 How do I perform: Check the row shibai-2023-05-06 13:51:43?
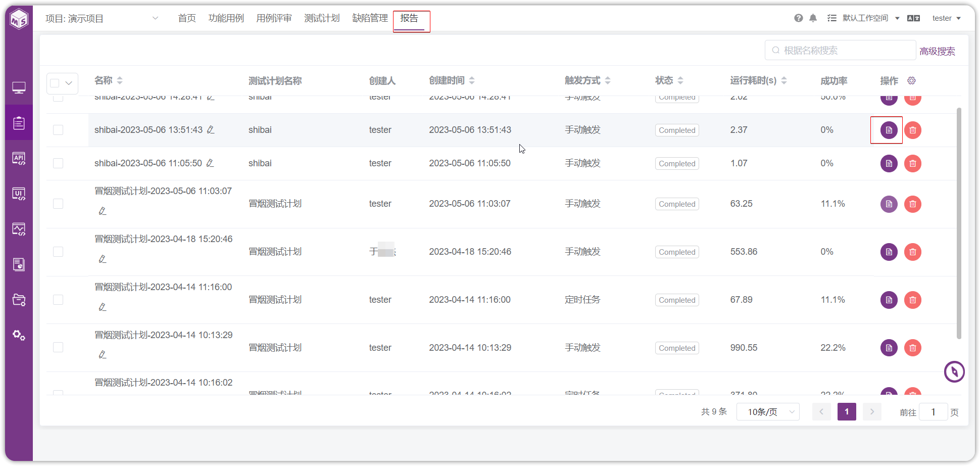pyautogui.click(x=58, y=130)
